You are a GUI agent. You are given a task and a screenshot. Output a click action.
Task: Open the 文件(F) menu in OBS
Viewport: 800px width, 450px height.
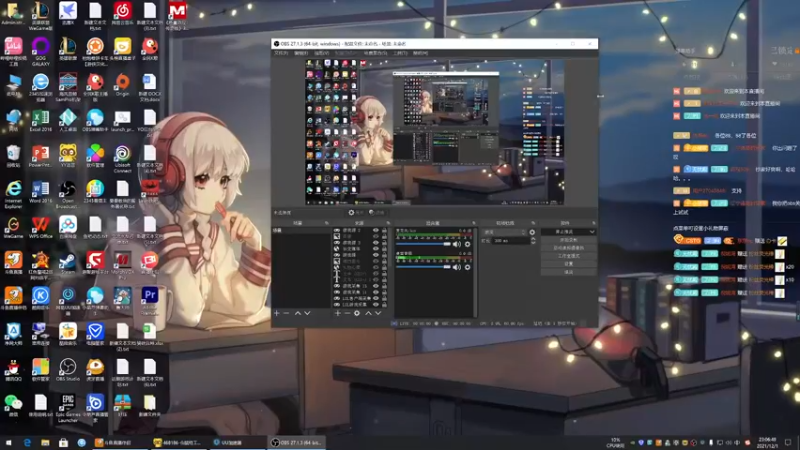click(x=281, y=53)
